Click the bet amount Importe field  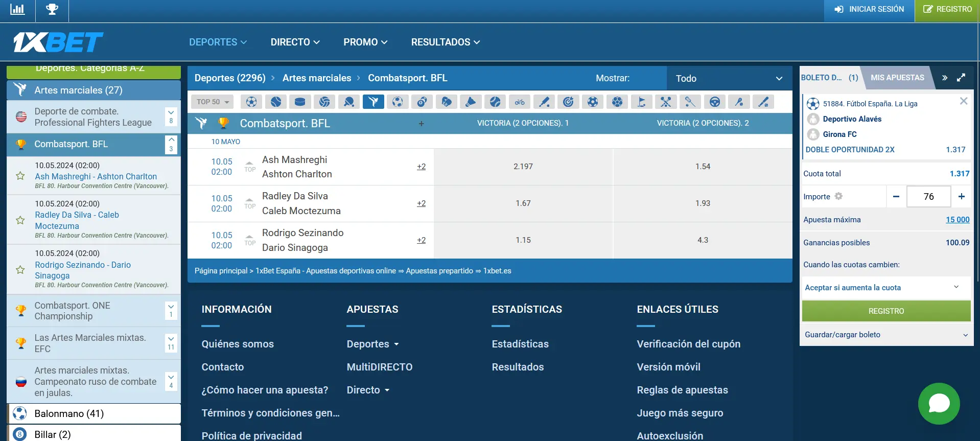click(x=928, y=197)
